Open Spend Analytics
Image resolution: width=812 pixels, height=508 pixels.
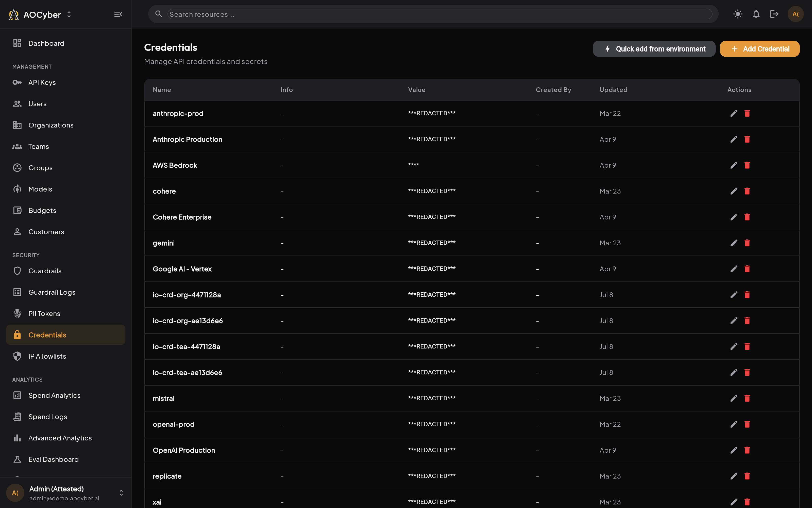(x=66, y=395)
